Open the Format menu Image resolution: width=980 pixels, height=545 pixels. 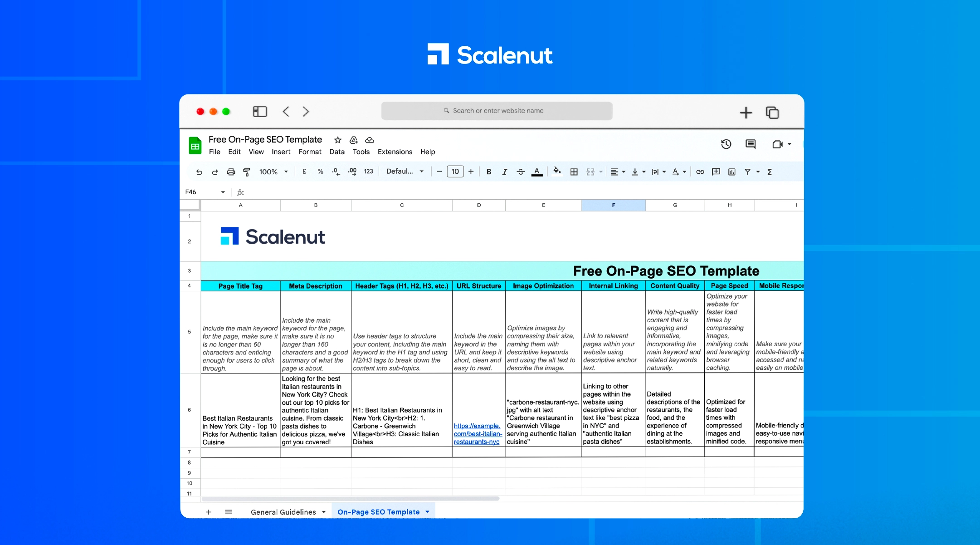tap(310, 152)
